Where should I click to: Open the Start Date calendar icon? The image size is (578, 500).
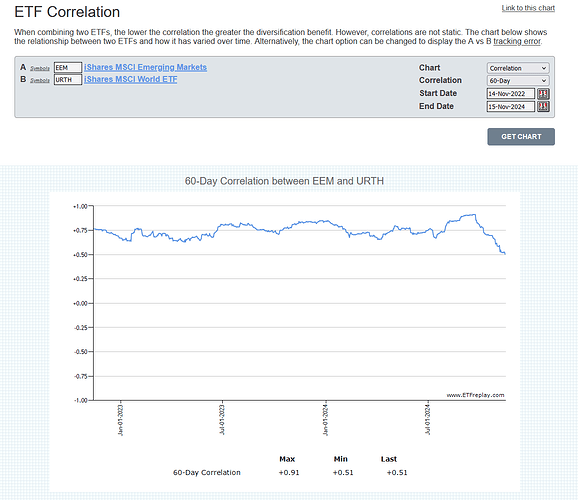(x=543, y=94)
